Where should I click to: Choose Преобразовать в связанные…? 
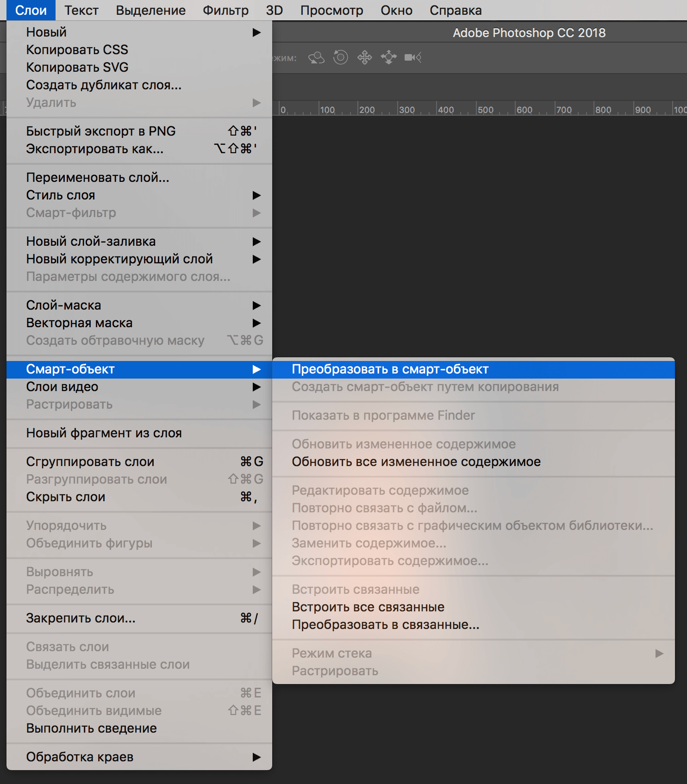474,625
